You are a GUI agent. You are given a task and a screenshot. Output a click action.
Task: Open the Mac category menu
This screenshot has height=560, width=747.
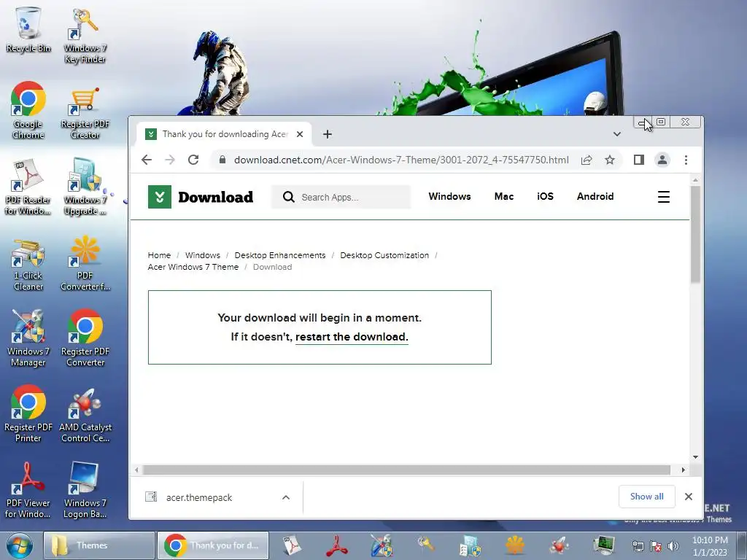(x=503, y=196)
